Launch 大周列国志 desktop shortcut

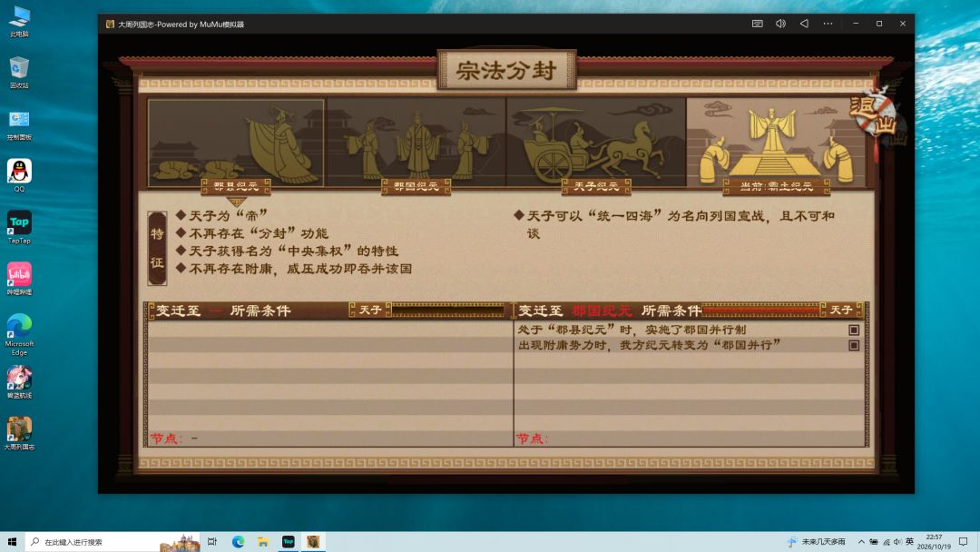click(19, 434)
